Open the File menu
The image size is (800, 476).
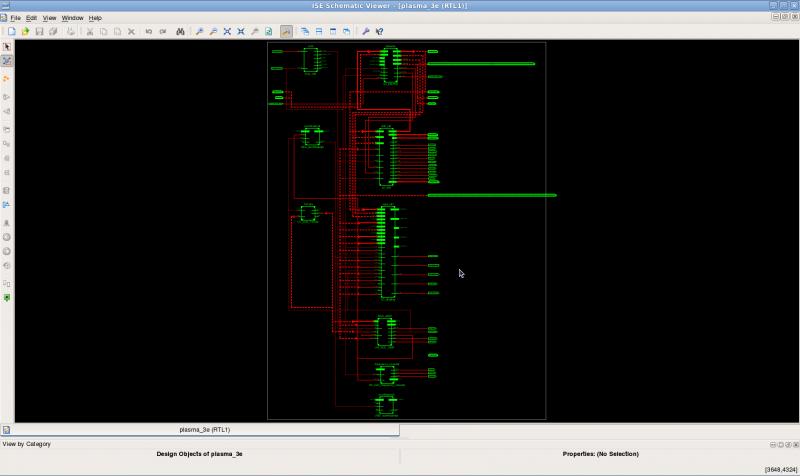coord(15,18)
